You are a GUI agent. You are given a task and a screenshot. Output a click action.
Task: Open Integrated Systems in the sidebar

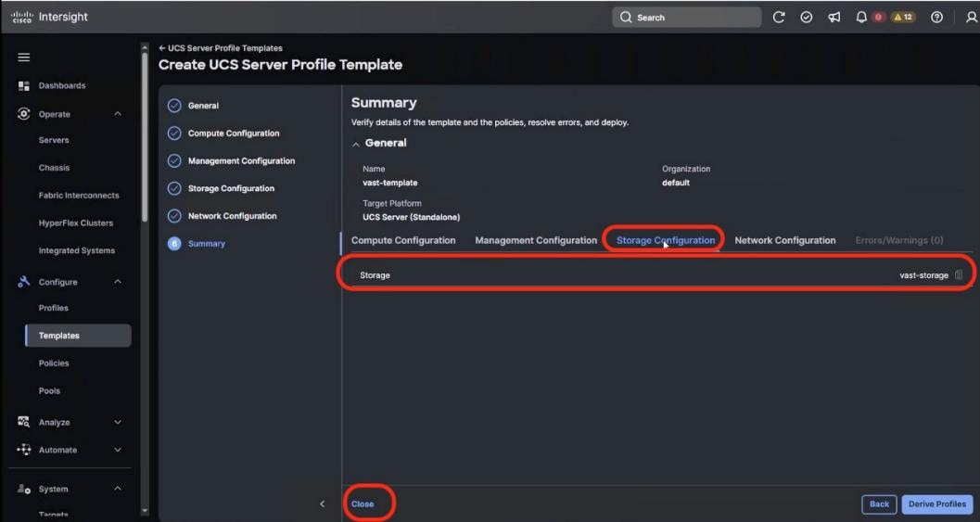pos(77,250)
